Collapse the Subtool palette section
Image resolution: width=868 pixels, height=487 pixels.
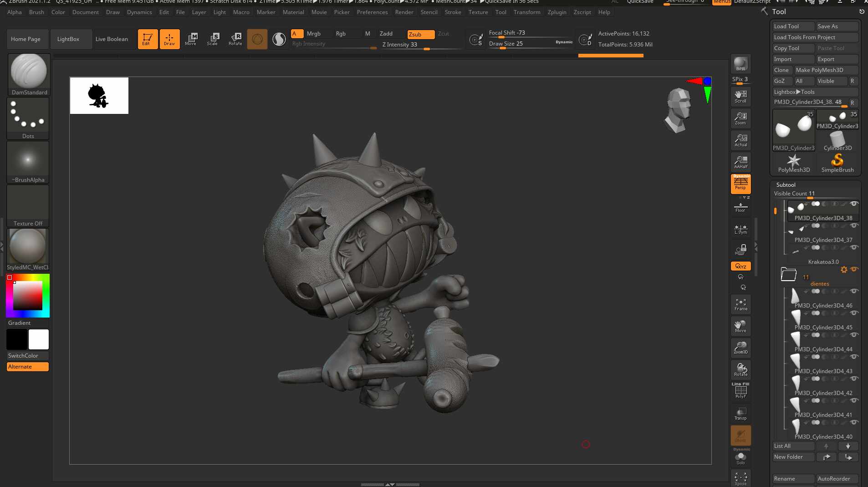[x=786, y=185]
